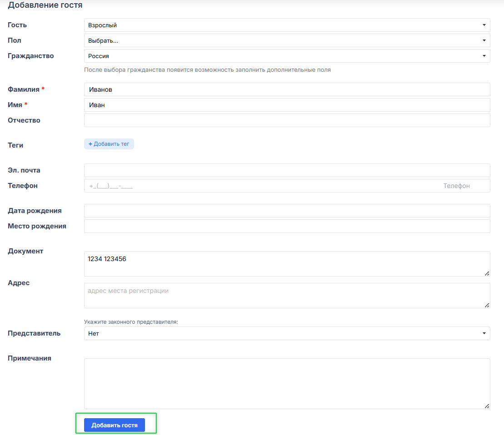Expand the Пол selection dropdown
Screen dimensions: 504x435
click(287, 41)
